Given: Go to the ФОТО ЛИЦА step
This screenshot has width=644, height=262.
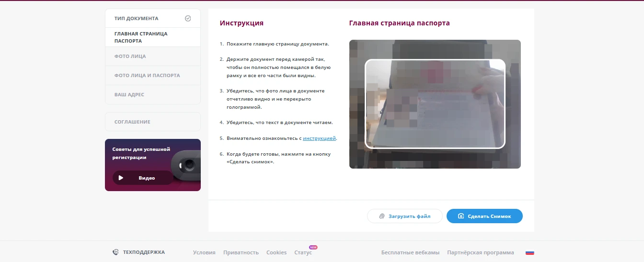Looking at the screenshot, I should tap(130, 57).
